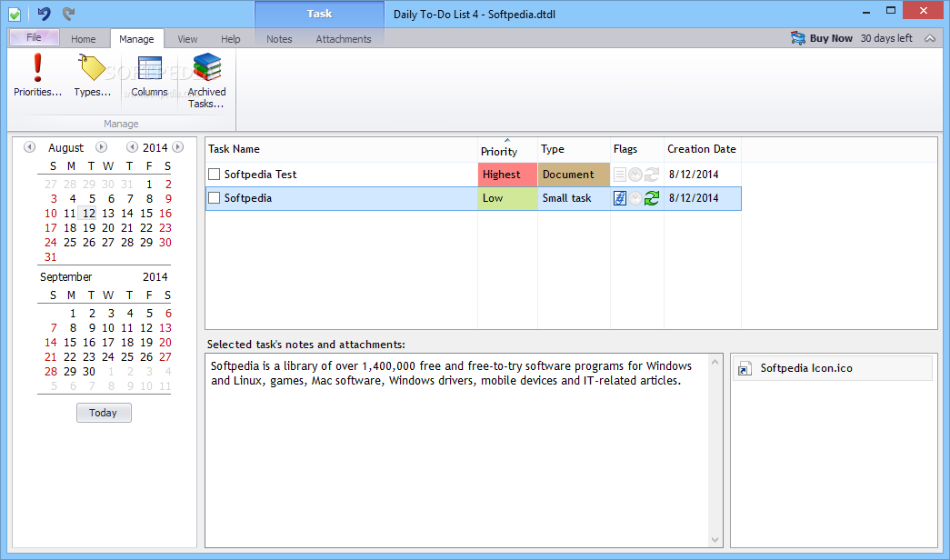Sort by Type column header
The height and width of the screenshot is (560, 950).
pyautogui.click(x=574, y=150)
